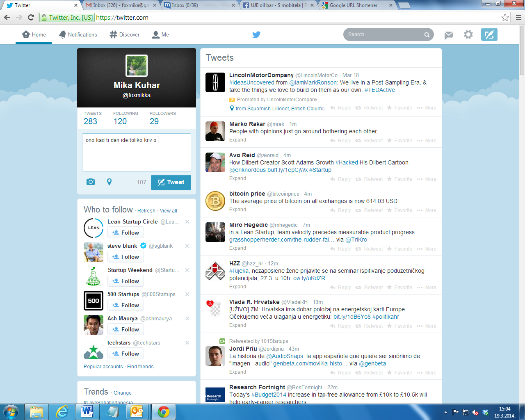Open Windows Explorer from taskbar
The width and height of the screenshot is (525, 420).
click(37, 411)
